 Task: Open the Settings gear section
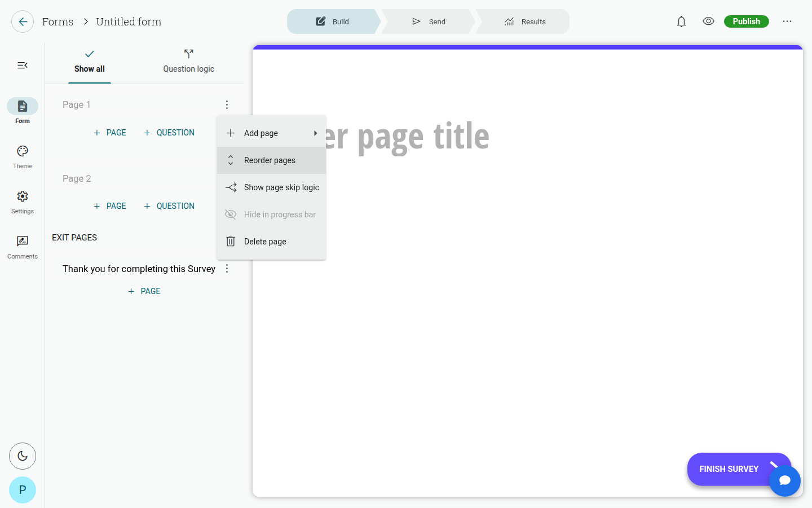click(x=23, y=202)
